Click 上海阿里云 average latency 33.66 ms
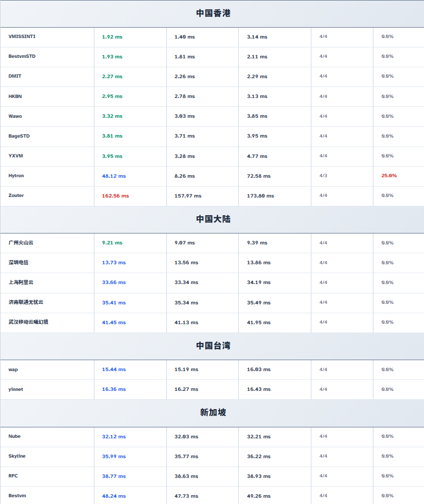This screenshot has width=424, height=504. point(114,282)
